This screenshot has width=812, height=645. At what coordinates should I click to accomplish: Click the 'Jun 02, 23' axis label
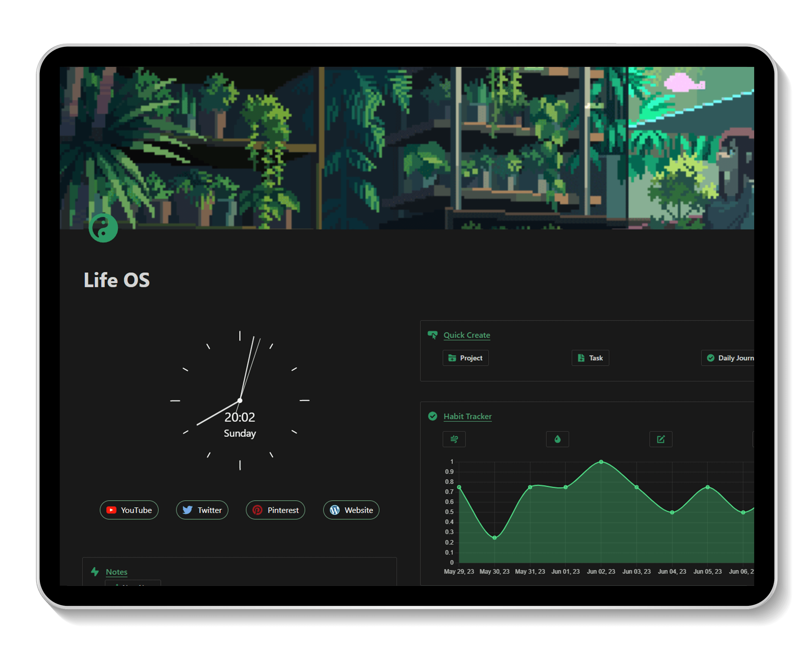(601, 571)
